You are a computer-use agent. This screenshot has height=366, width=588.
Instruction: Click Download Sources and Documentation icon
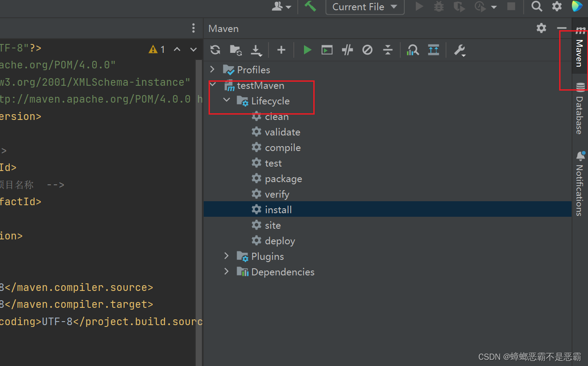(x=257, y=50)
